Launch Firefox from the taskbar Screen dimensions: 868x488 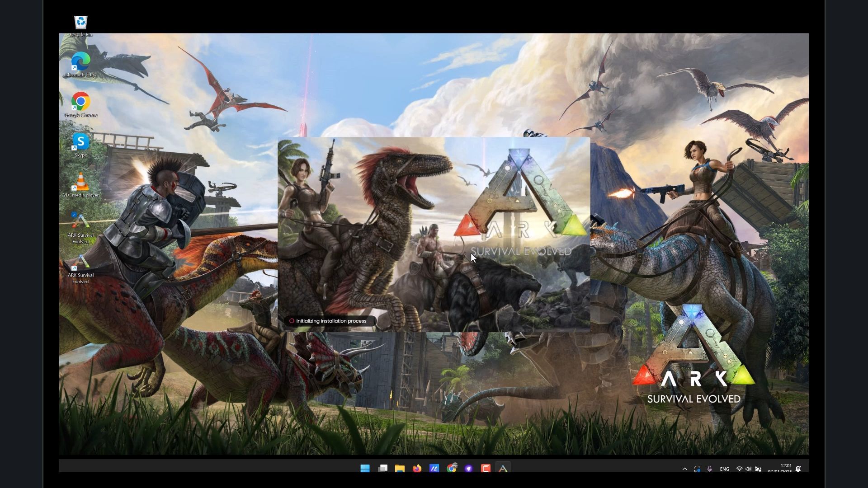point(417,469)
